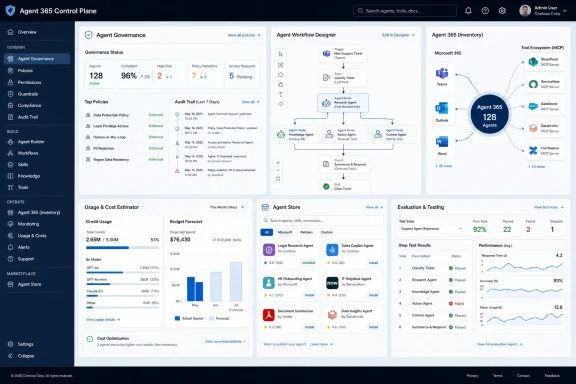Click the Data Protection Policy row
576x384 pixels.
pos(124,115)
